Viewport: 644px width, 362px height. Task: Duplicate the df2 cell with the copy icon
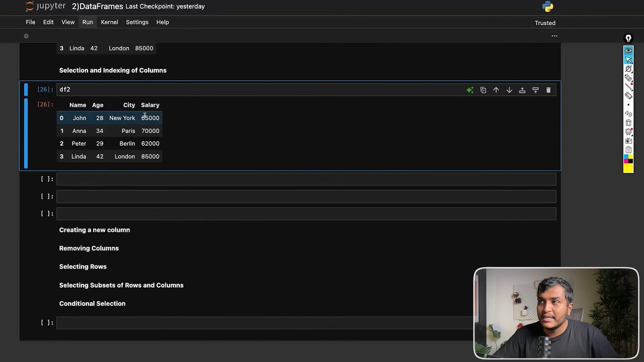coord(483,90)
